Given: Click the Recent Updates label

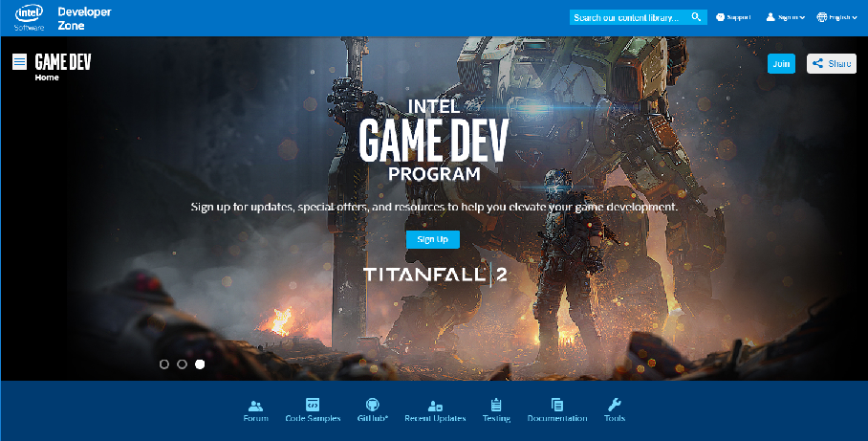Looking at the screenshot, I should tap(435, 418).
